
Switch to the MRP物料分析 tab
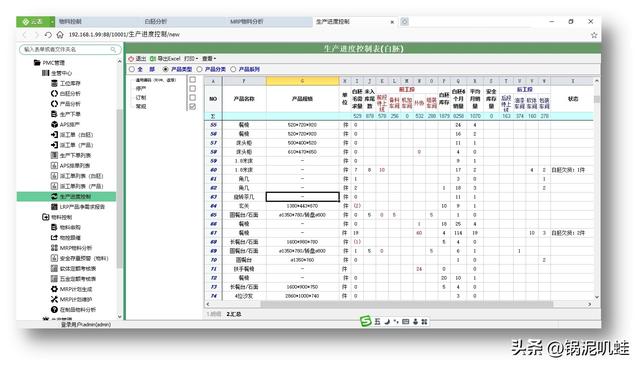(x=247, y=21)
